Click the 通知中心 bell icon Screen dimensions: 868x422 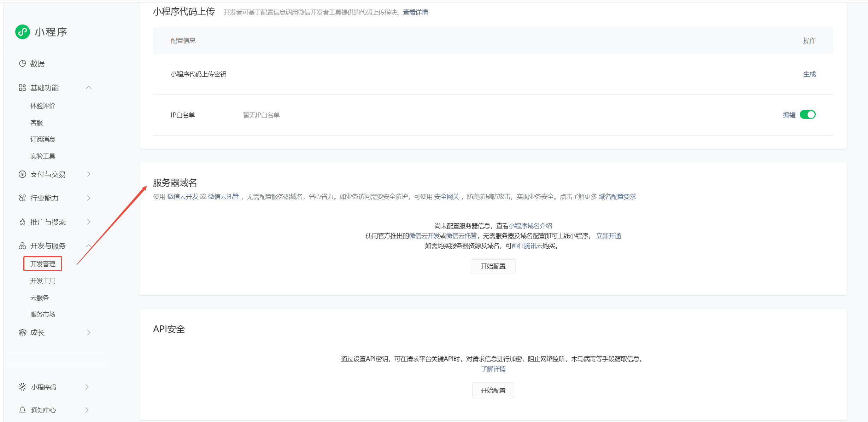22,410
